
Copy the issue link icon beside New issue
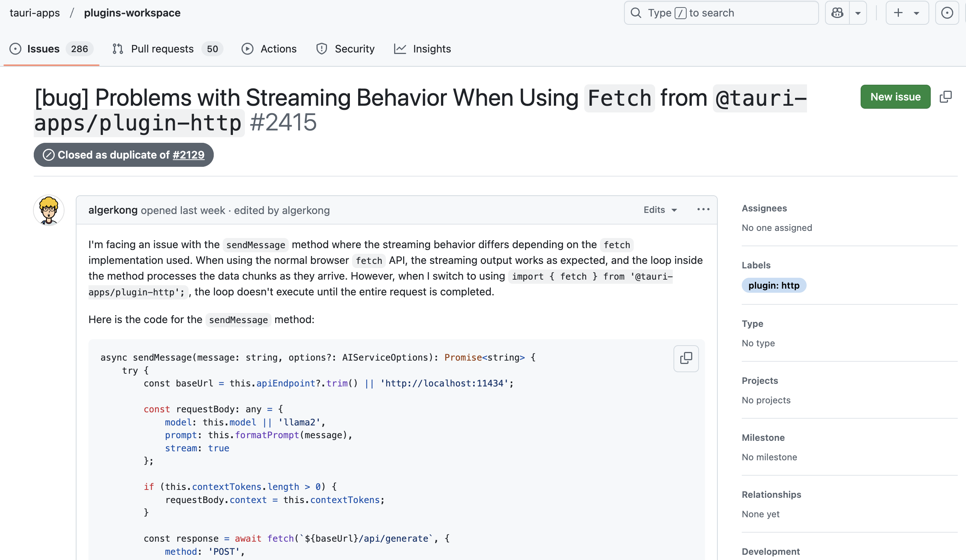(x=945, y=97)
